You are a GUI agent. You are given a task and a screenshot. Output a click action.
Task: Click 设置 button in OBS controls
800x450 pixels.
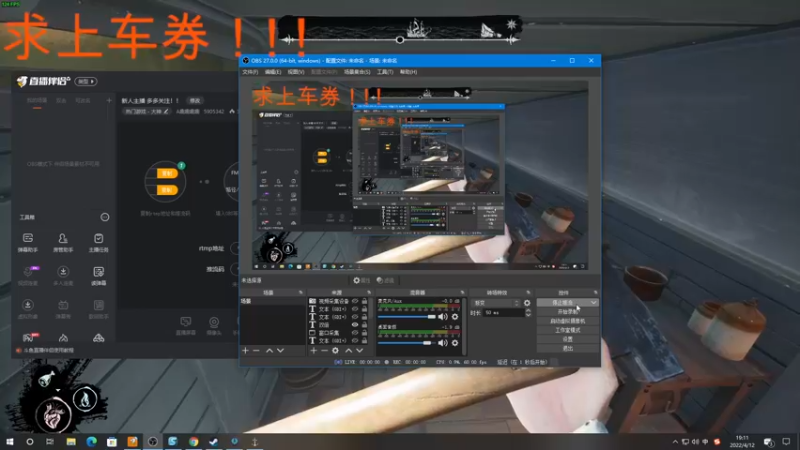[567, 339]
